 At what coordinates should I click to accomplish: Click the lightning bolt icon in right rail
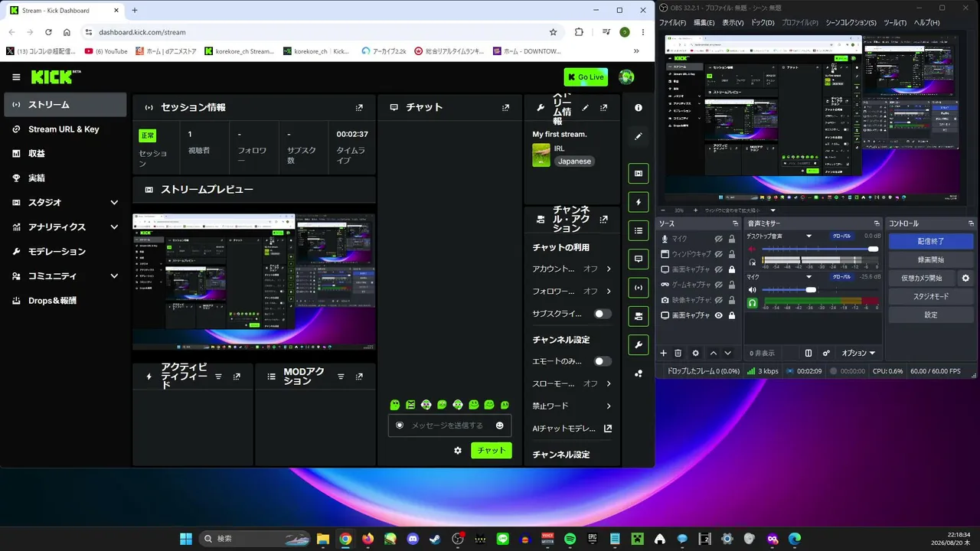tap(639, 202)
